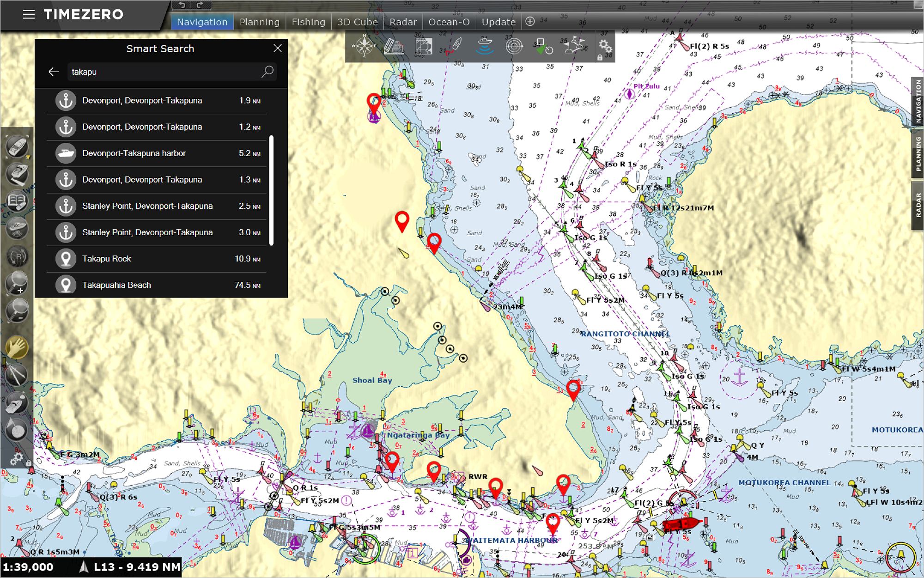The image size is (924, 578).
Task: Select the hand pan tool
Action: [17, 347]
